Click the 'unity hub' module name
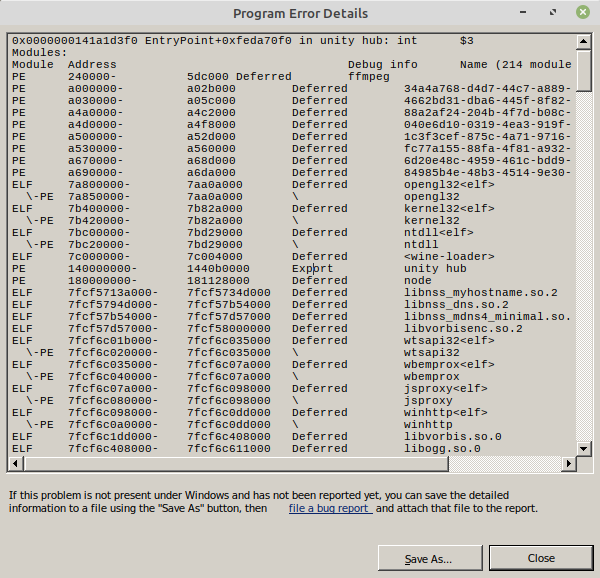 point(435,269)
